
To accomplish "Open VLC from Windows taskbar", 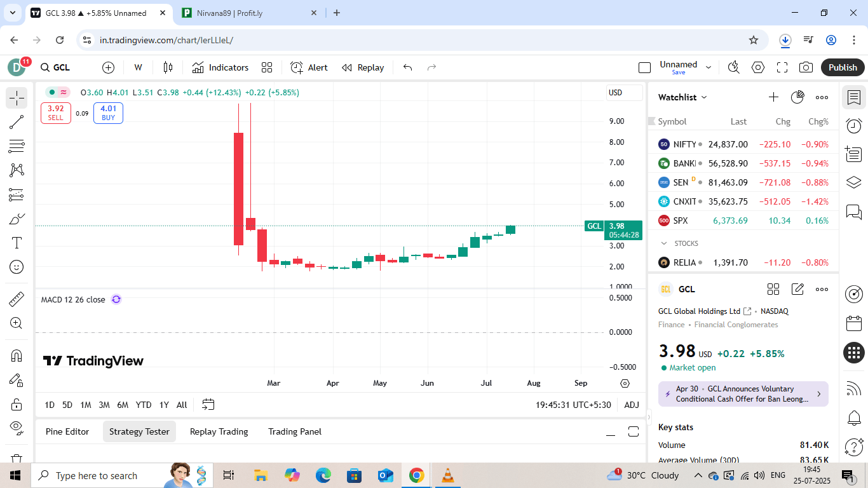I will click(447, 475).
